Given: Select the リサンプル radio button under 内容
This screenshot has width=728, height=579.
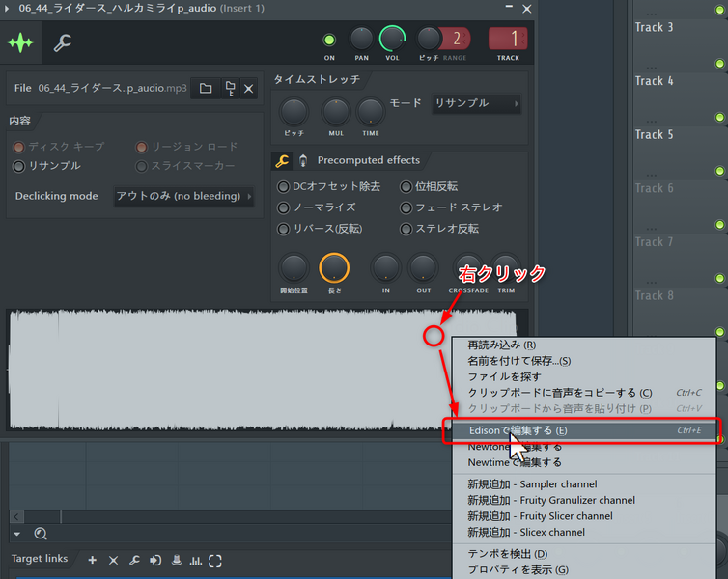Looking at the screenshot, I should [x=18, y=166].
